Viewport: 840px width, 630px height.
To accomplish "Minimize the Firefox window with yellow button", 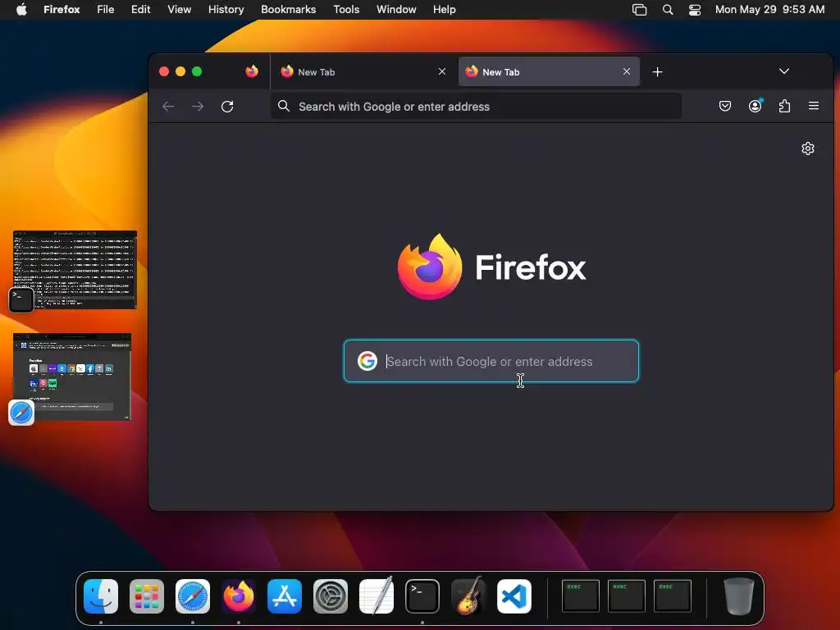I will pos(180,71).
